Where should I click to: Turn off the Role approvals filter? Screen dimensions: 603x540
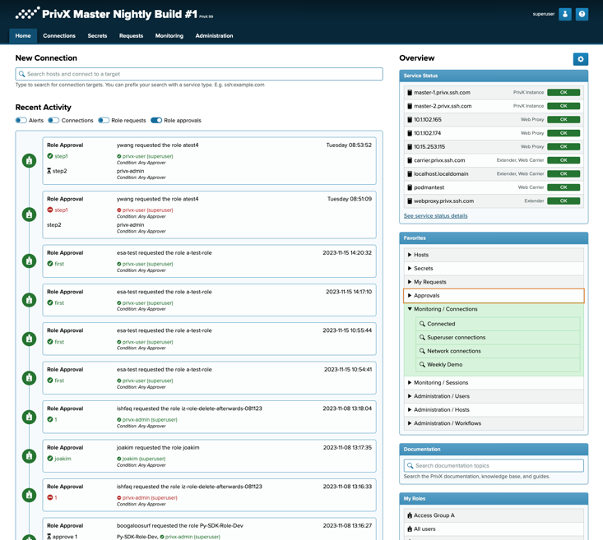156,120
